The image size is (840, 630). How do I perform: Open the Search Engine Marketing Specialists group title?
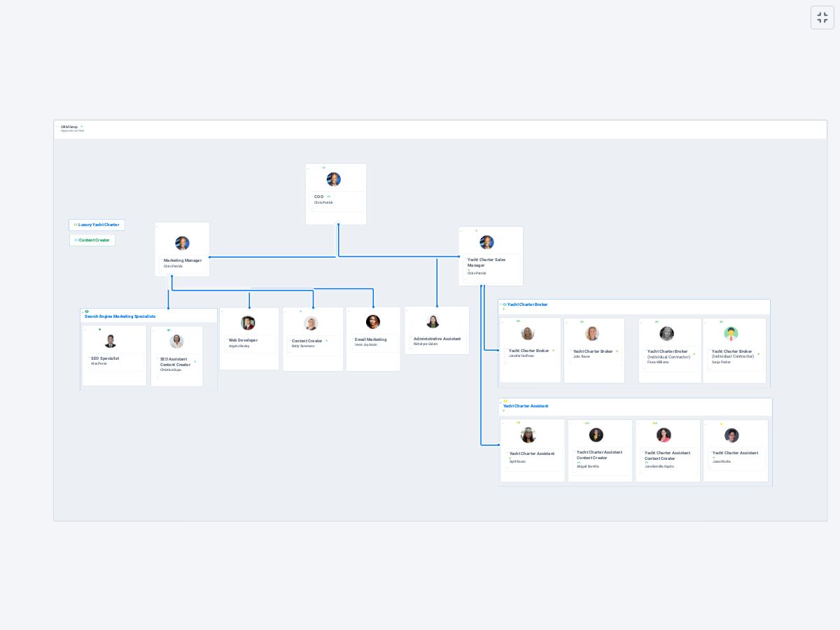point(120,316)
